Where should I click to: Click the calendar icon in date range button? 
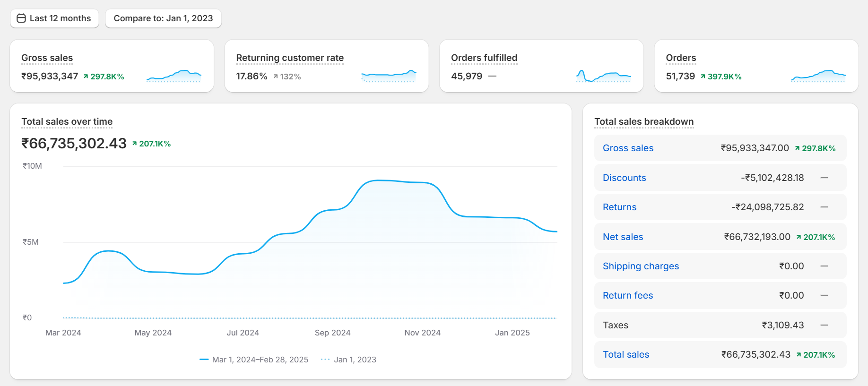(21, 18)
